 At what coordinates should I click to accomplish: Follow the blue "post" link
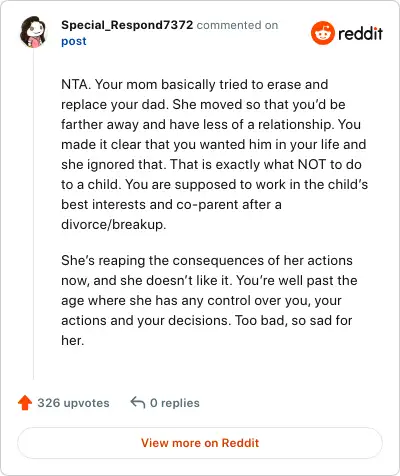coord(74,41)
